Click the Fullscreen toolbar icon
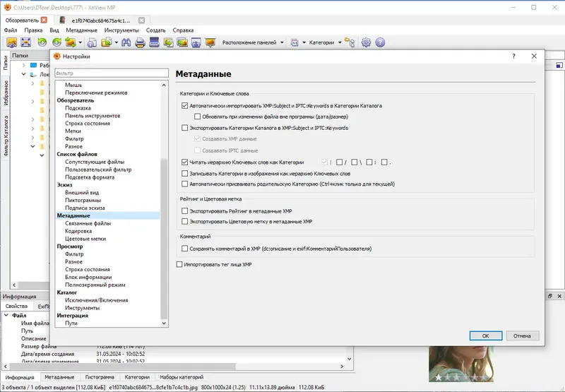The height and width of the screenshot is (392, 565). click(25, 42)
